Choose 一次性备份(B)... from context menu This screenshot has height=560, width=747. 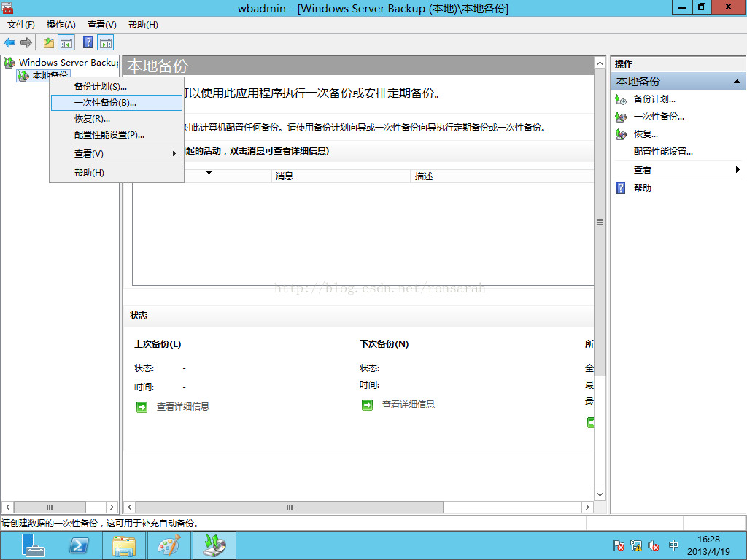tap(117, 103)
